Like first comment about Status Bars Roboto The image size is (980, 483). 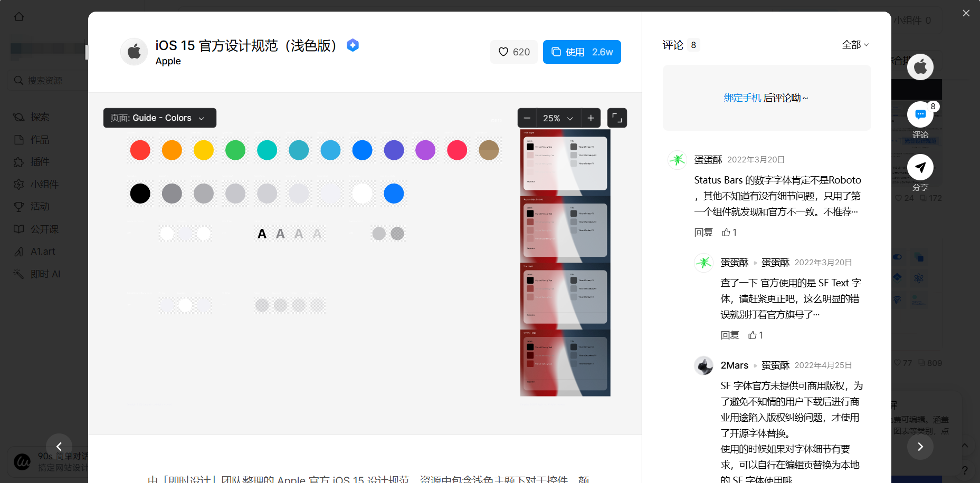[729, 233]
